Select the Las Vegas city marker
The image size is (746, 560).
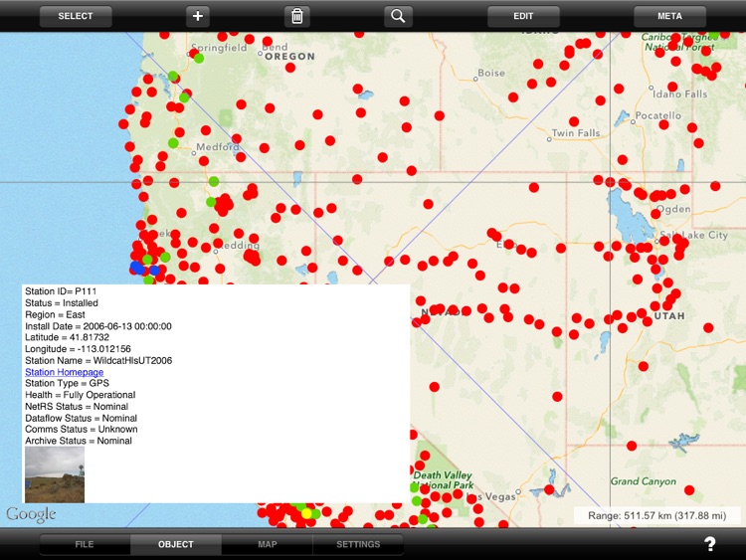pyautogui.click(x=518, y=491)
